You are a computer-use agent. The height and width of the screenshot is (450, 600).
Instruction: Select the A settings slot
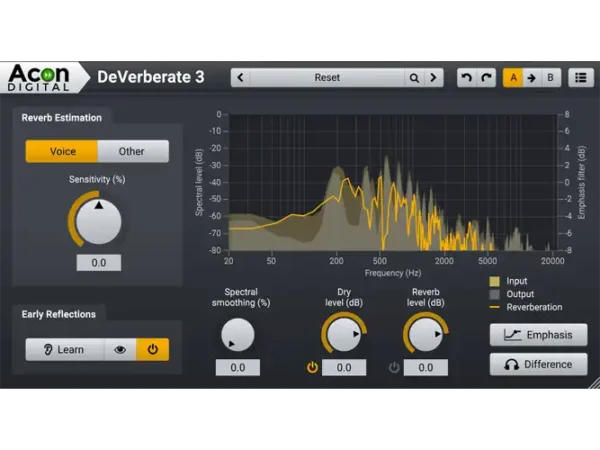point(513,78)
